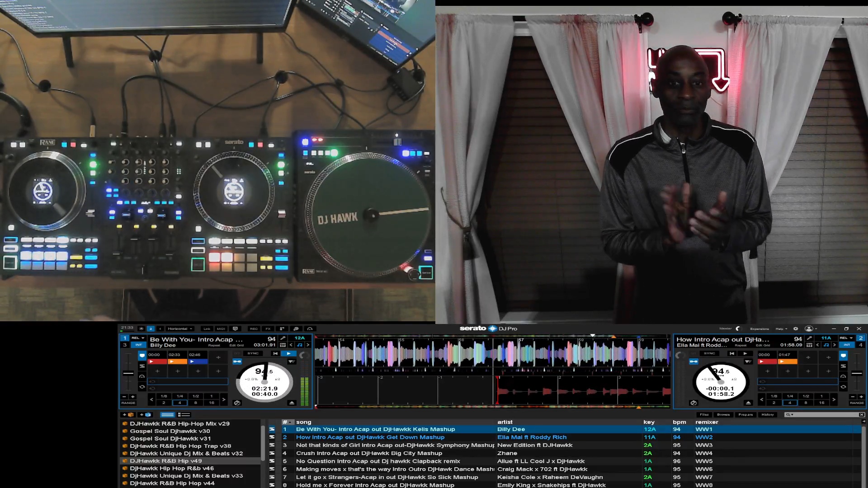Click deck 1 censor icon below platter

[237, 403]
